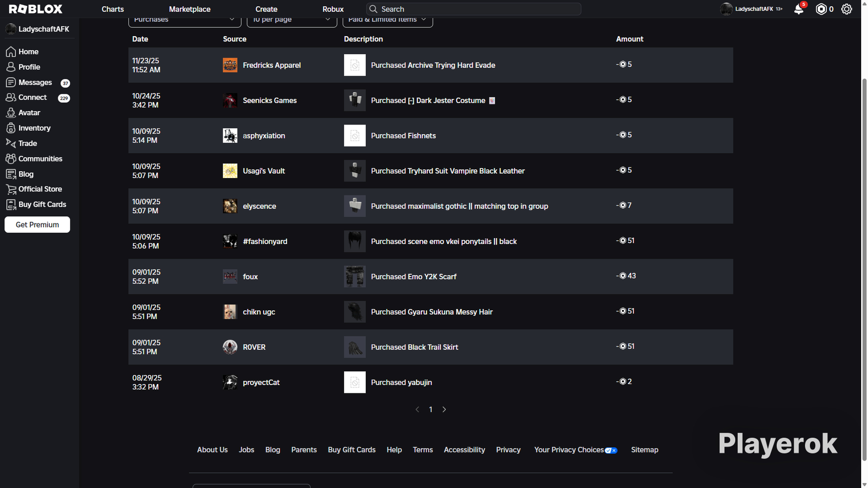Open the Gyaru Sukuna Messy Hair thumbnail
This screenshot has width=868, height=488.
click(355, 312)
